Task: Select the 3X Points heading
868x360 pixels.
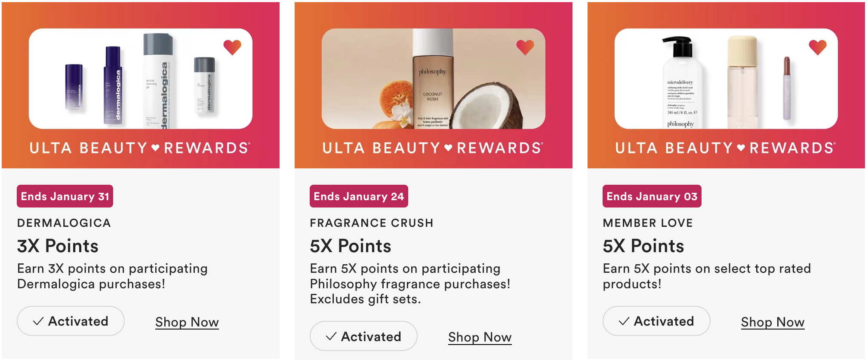Action: pos(58,246)
